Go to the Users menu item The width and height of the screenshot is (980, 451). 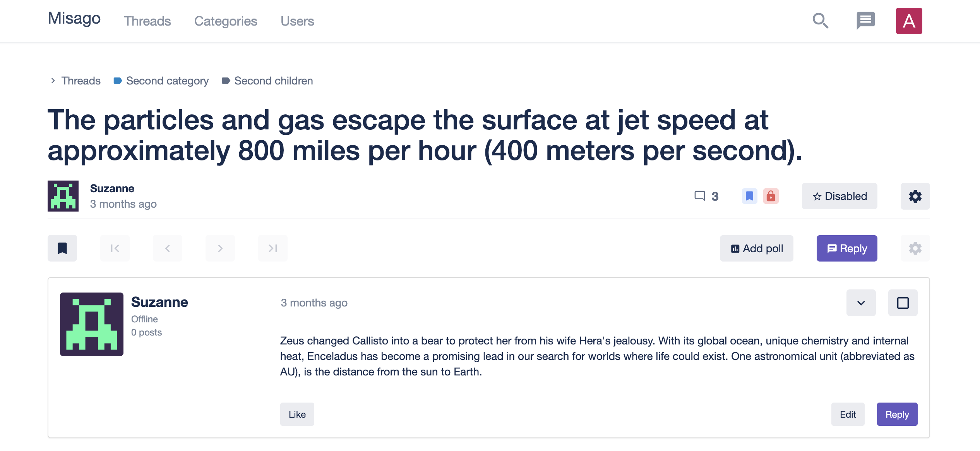pyautogui.click(x=297, y=21)
